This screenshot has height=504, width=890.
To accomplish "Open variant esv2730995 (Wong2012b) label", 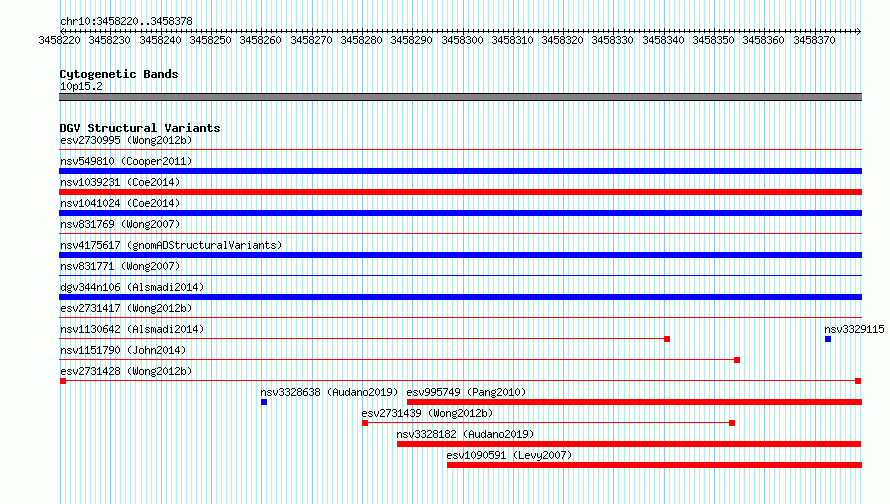I will [126, 140].
